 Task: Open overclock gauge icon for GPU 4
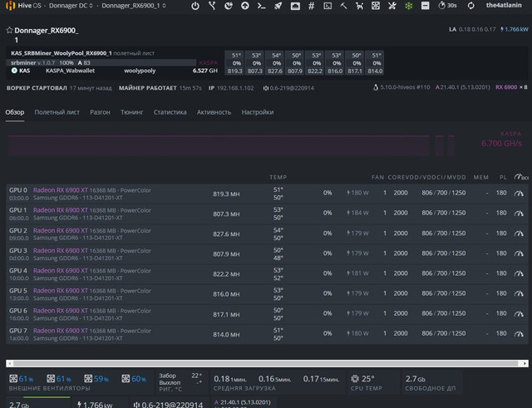click(x=519, y=273)
